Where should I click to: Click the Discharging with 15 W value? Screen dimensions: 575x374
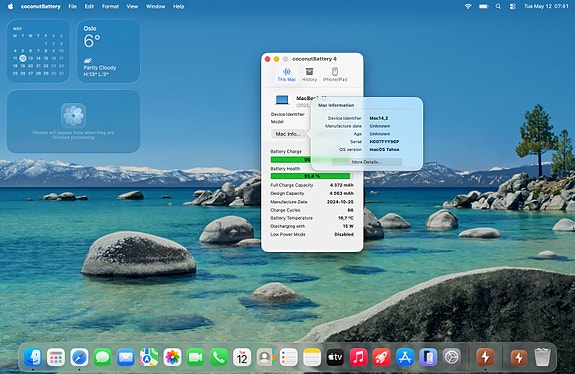(348, 226)
